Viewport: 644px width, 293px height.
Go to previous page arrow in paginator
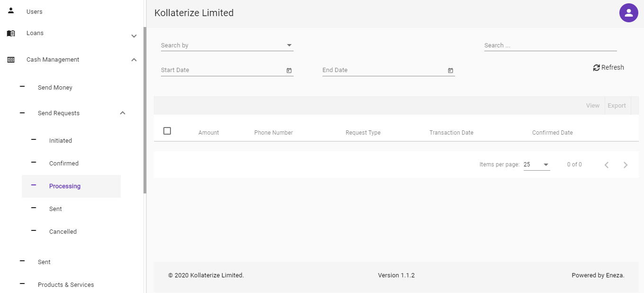point(607,165)
